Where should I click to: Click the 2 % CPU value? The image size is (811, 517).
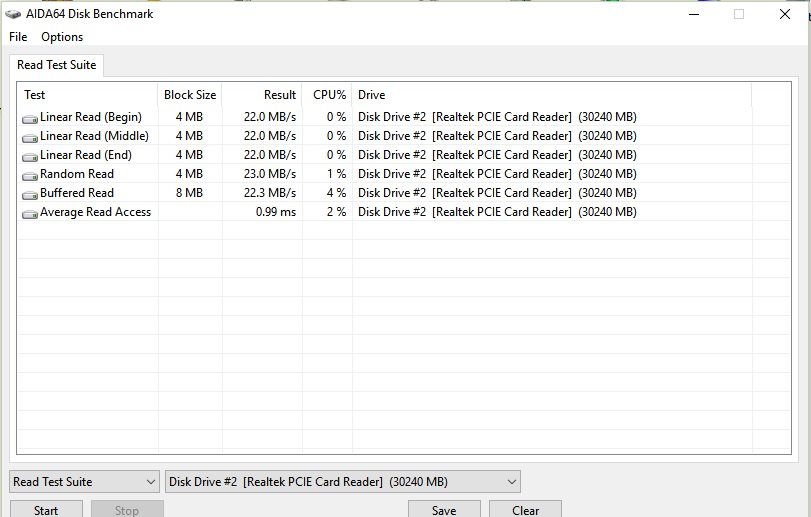point(336,212)
